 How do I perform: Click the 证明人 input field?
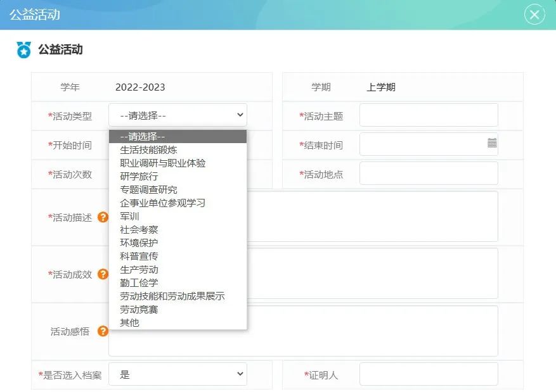tap(429, 374)
